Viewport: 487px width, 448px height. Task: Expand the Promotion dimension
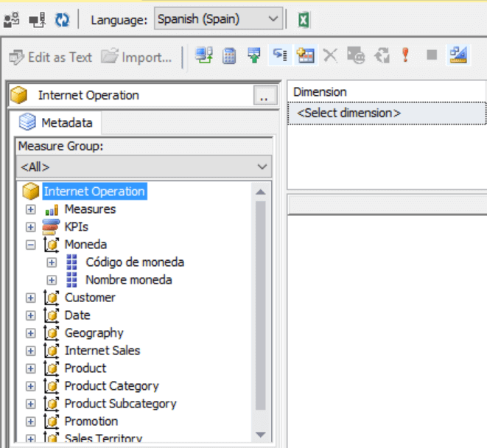pyautogui.click(x=30, y=421)
